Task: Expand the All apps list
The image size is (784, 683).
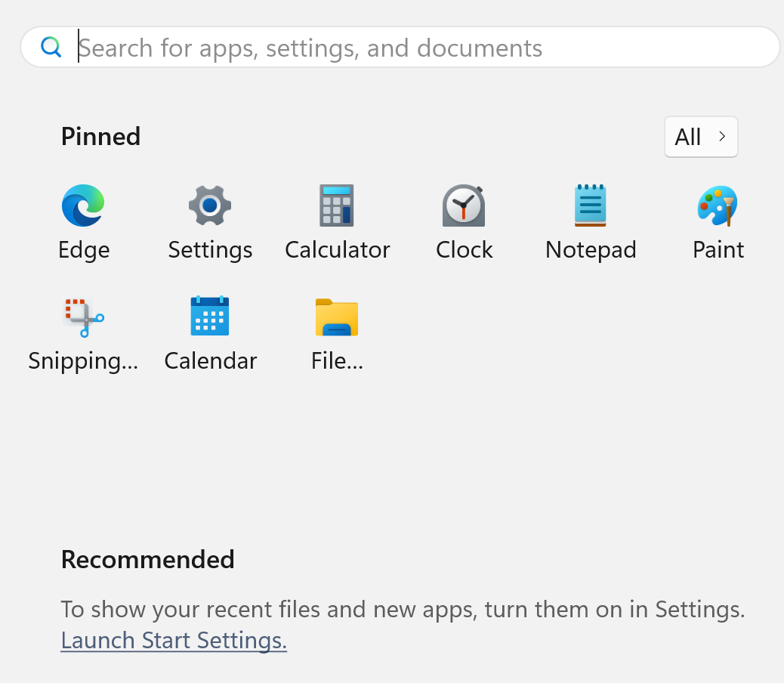Action: click(x=701, y=137)
